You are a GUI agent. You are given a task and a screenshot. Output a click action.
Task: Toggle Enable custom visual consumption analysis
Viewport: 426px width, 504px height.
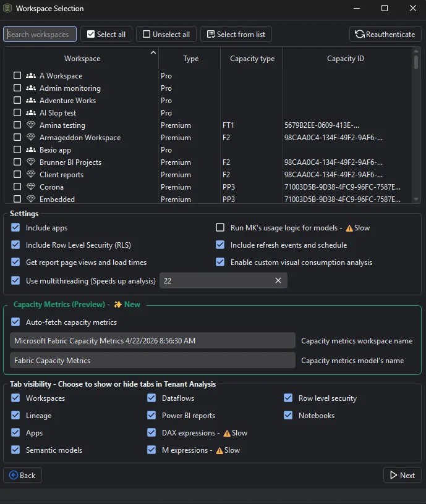click(x=220, y=262)
